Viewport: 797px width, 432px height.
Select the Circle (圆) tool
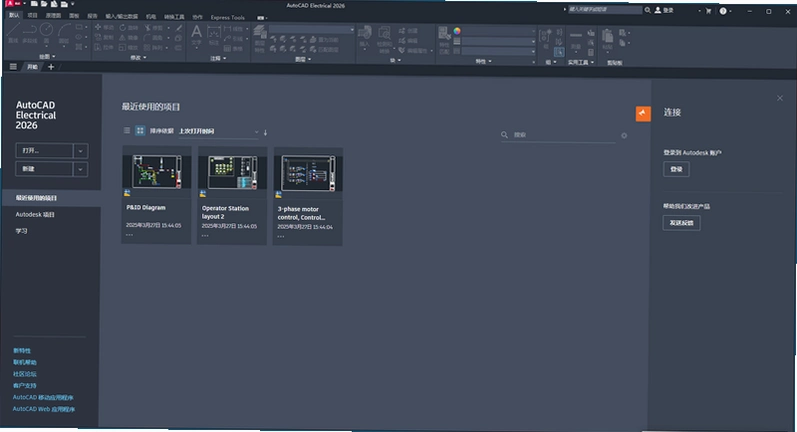(x=46, y=33)
